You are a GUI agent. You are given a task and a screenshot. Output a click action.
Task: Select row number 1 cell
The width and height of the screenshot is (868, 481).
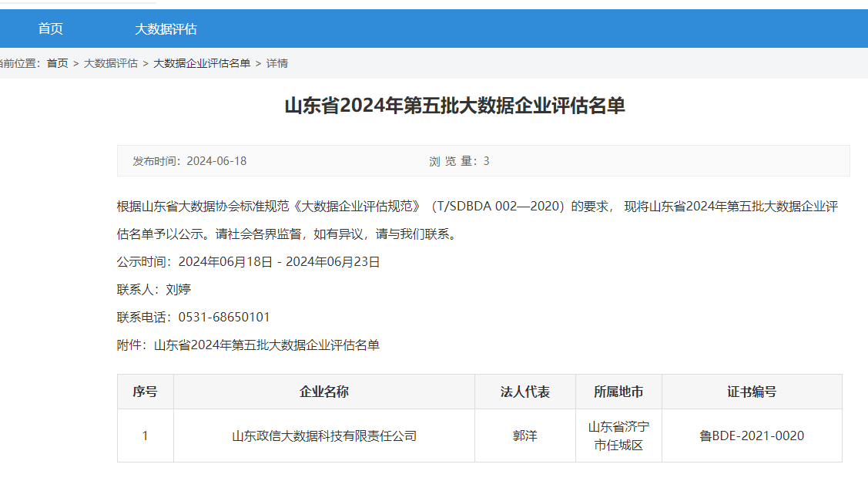coord(145,436)
